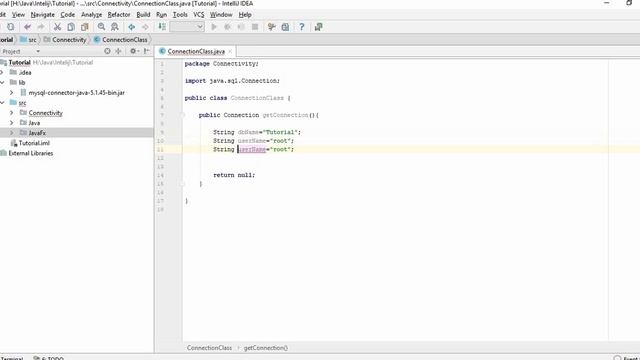Click the Stop square icon
The image size is (640, 360).
tap(255, 27)
